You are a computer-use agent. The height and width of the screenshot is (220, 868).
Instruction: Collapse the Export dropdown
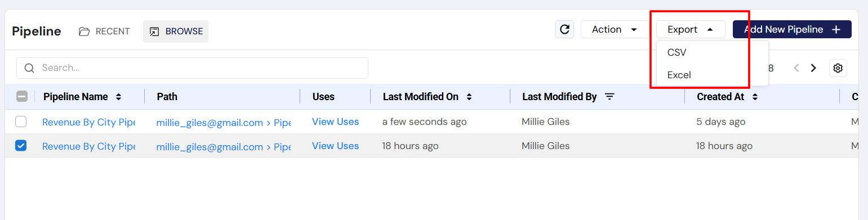coord(691,29)
